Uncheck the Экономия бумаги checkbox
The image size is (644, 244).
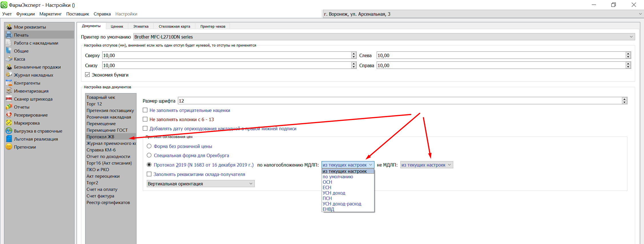click(87, 75)
